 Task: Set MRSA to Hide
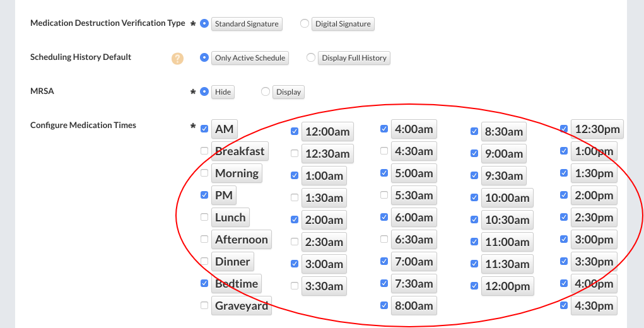(x=204, y=91)
